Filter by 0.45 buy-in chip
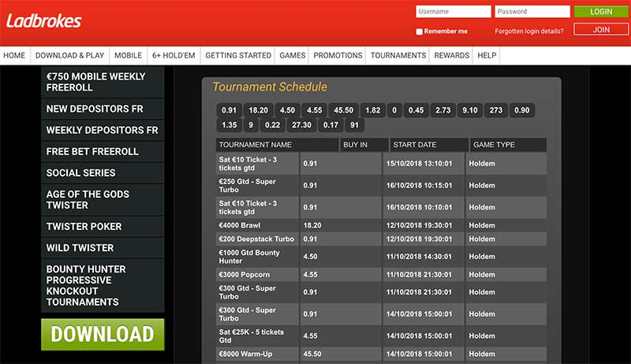This screenshot has height=364, width=631. coord(416,110)
